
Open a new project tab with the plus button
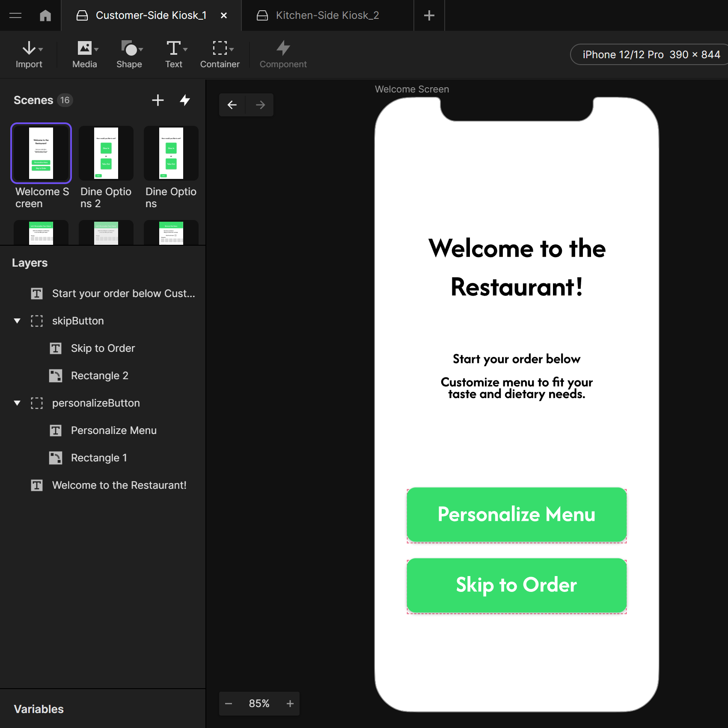(x=428, y=15)
